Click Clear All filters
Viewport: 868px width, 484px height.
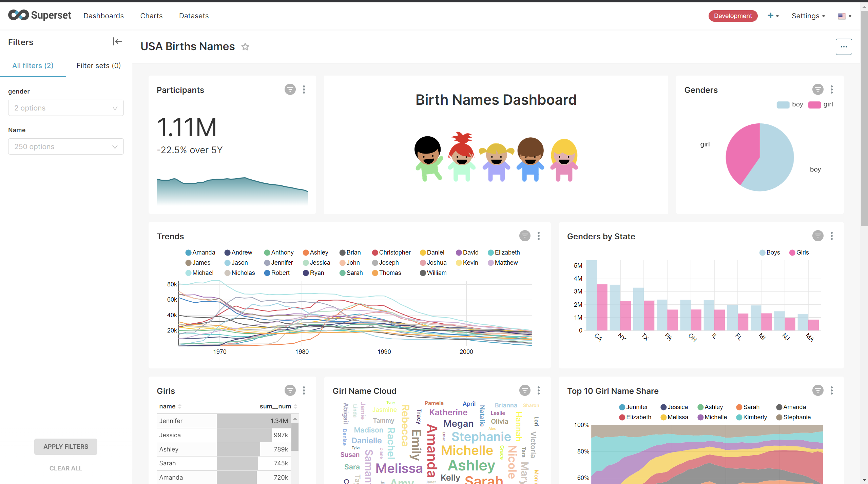[x=66, y=468]
